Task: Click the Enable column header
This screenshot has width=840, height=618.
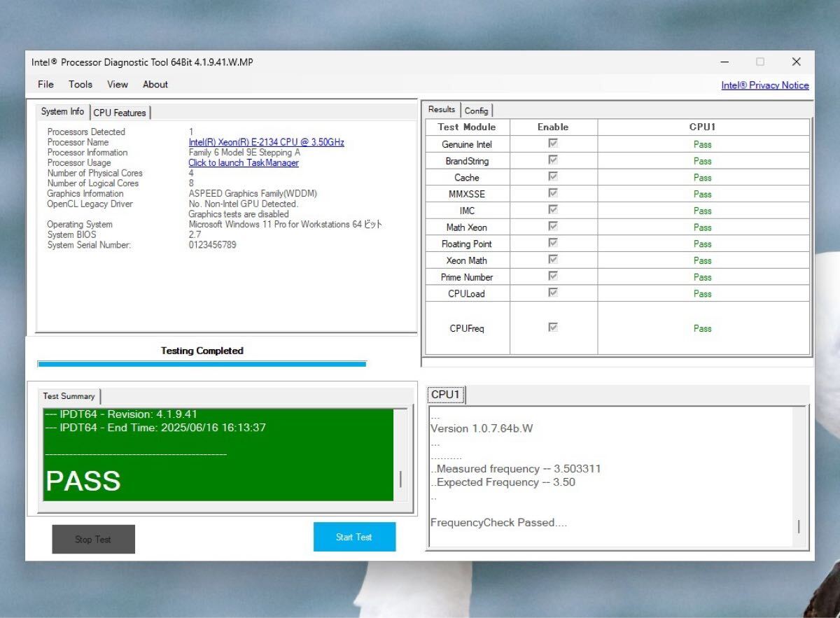Action: (553, 127)
